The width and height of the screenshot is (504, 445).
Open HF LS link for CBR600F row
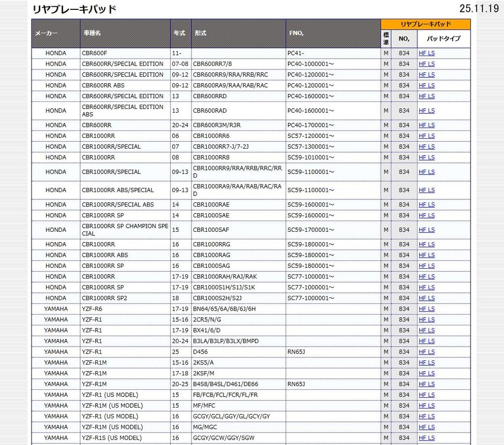click(x=426, y=53)
